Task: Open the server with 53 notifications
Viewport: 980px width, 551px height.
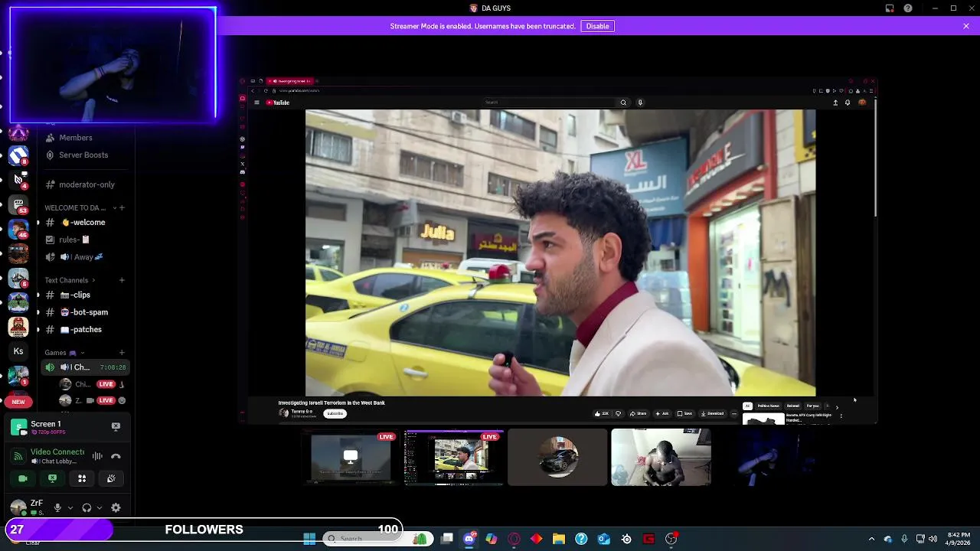Action: [x=18, y=205]
